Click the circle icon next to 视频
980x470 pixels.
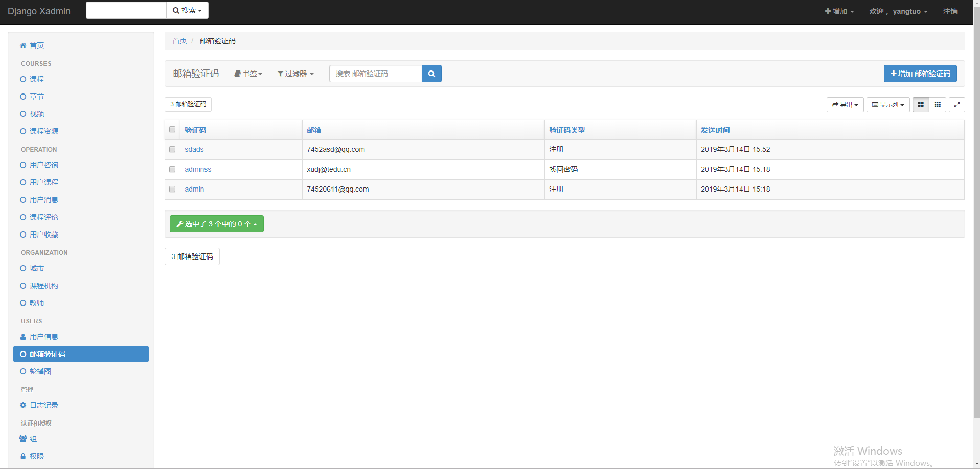pos(23,114)
